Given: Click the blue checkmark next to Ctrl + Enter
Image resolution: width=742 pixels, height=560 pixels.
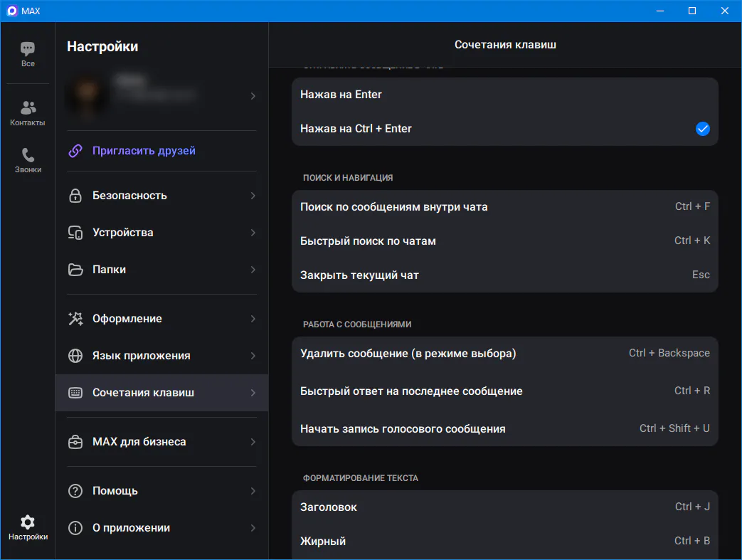Looking at the screenshot, I should point(703,129).
